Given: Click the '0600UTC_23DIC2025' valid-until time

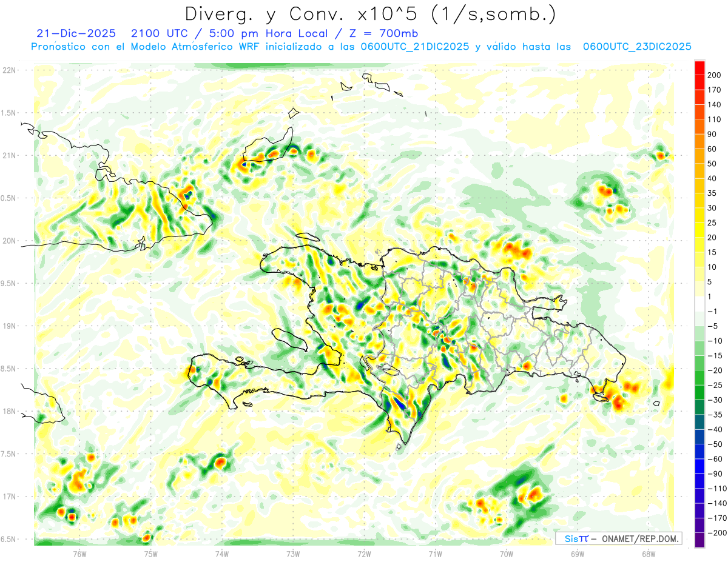Looking at the screenshot, I should coord(637,47).
